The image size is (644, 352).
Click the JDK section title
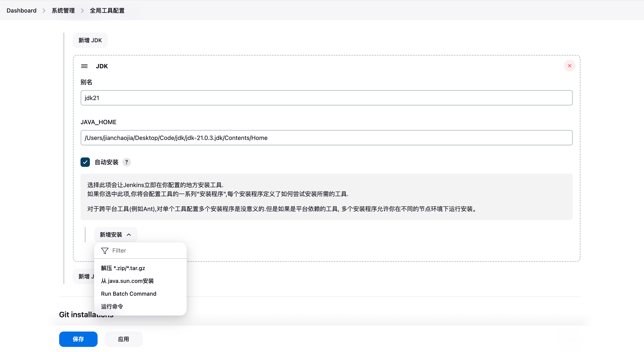(x=102, y=66)
